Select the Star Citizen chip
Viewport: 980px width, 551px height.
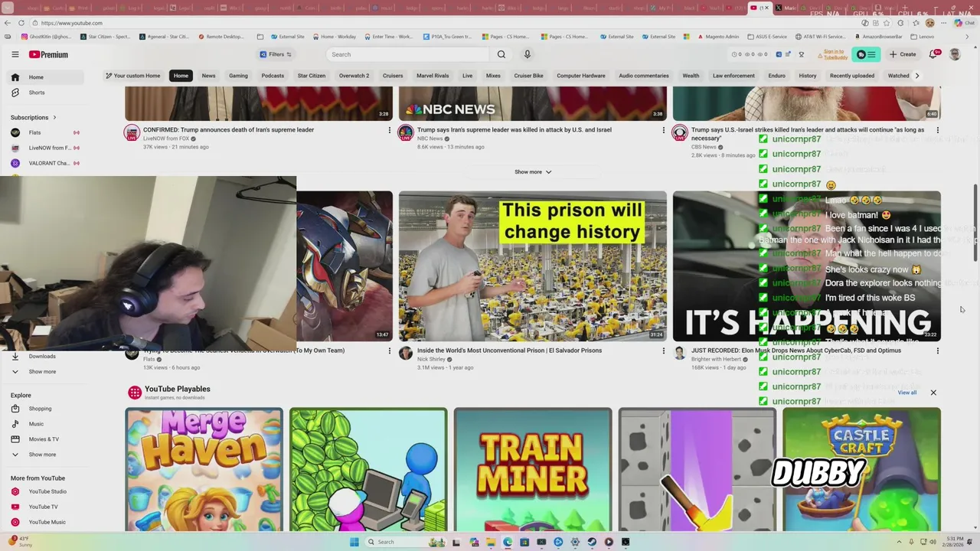click(x=312, y=76)
